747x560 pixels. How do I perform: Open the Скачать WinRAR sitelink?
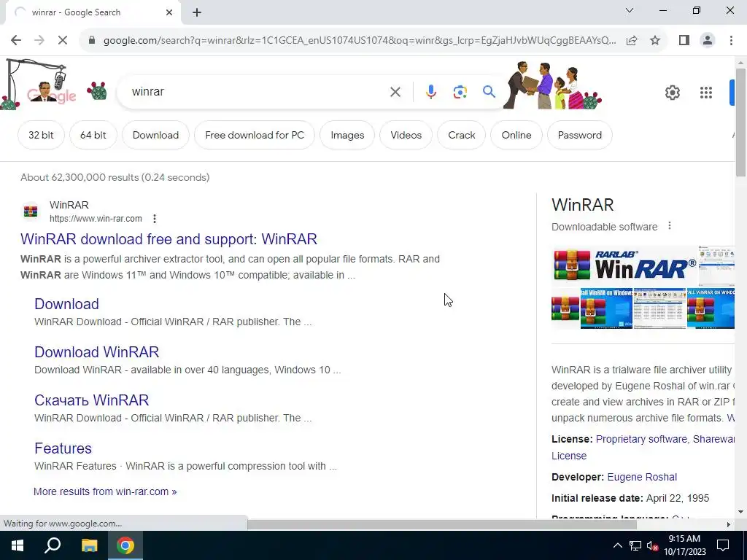pyautogui.click(x=91, y=400)
